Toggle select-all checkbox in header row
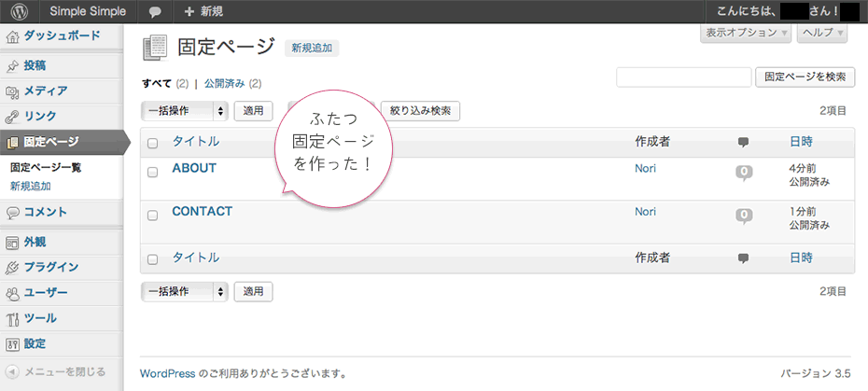The image size is (868, 391). point(153,143)
